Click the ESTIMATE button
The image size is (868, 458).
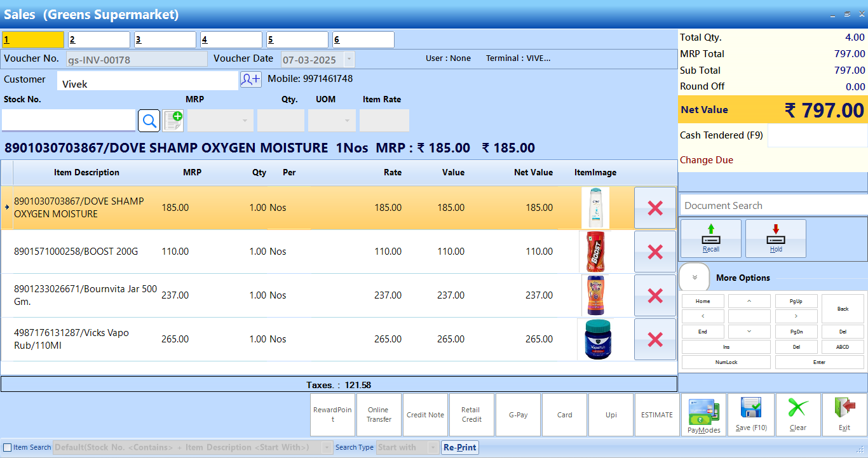pos(657,415)
